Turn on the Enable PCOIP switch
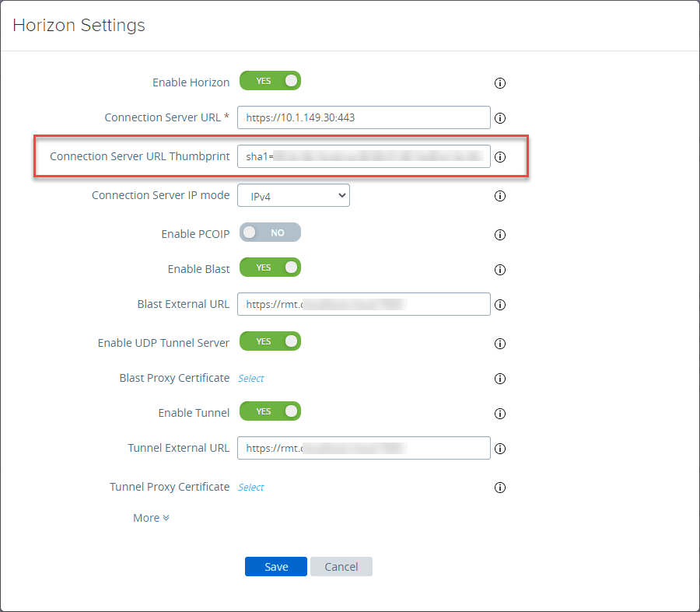This screenshot has height=612, width=700. point(269,233)
